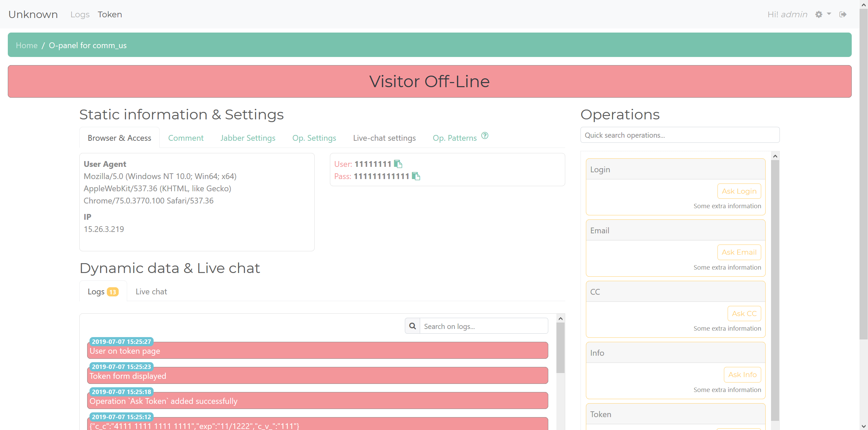Focus the Quick search operations field
This screenshot has height=430, width=868.
click(680, 135)
